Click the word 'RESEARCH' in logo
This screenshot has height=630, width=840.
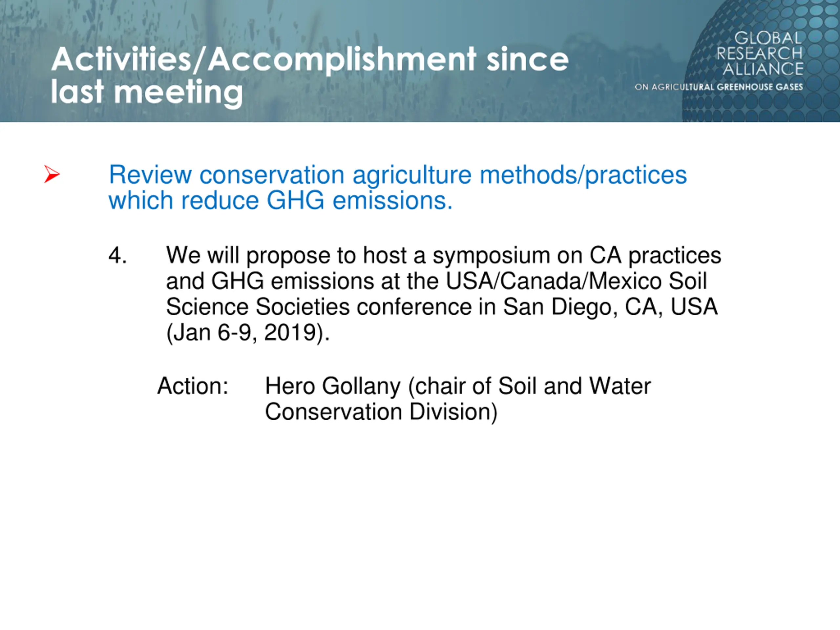point(760,53)
